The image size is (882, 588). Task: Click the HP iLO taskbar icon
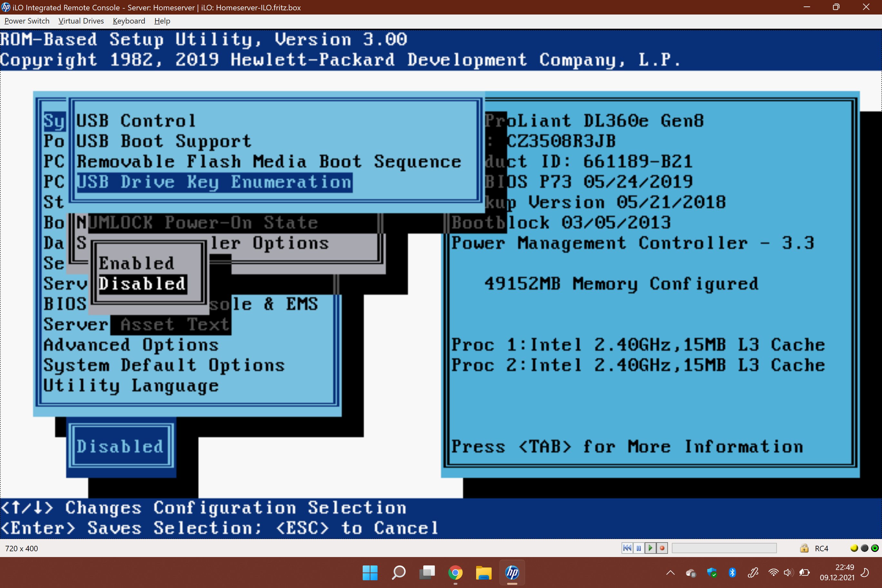coord(512,573)
